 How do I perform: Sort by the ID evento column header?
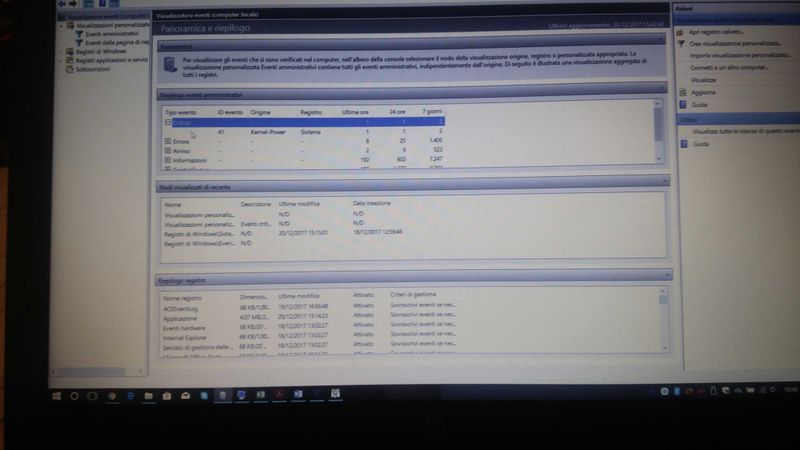231,112
